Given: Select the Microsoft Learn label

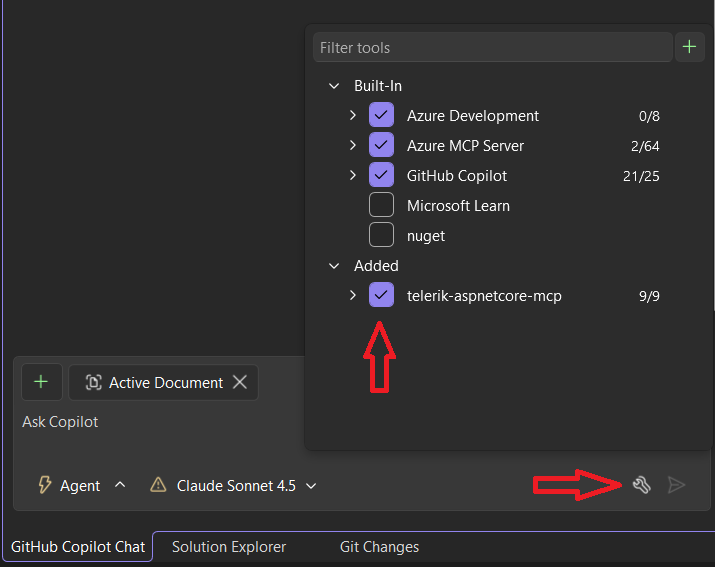Looking at the screenshot, I should pos(458,206).
